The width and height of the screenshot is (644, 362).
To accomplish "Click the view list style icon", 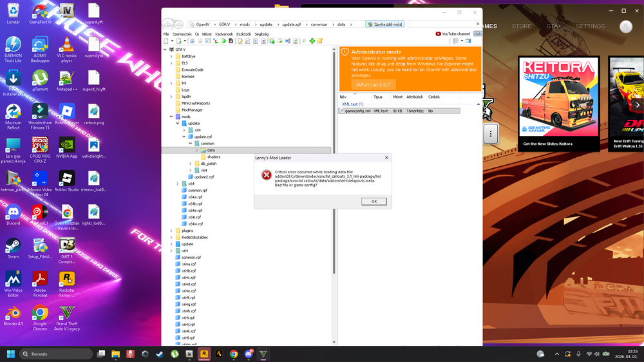I will tap(455, 41).
